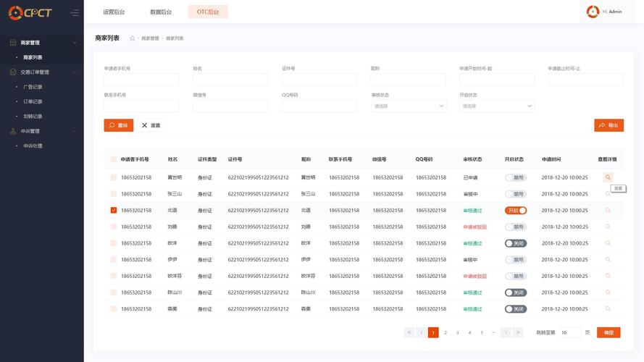Open 划转记录 in the sidebar

pyautogui.click(x=33, y=117)
